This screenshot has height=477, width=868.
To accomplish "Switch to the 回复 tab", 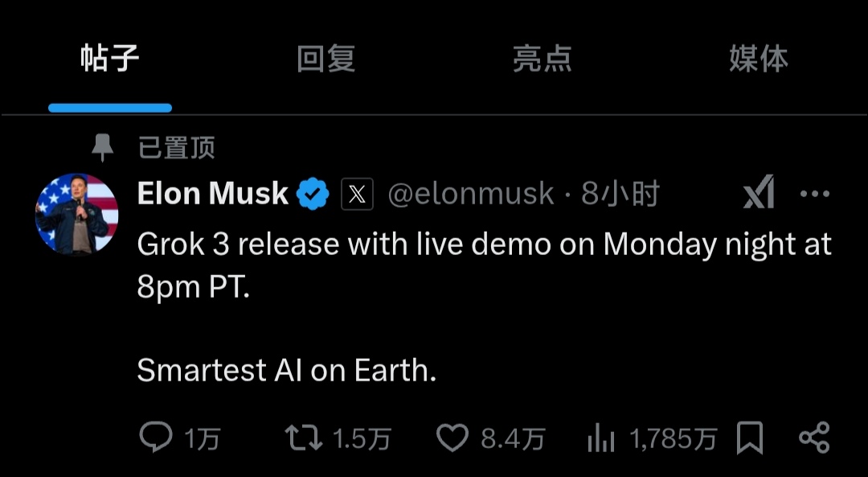I will [325, 60].
